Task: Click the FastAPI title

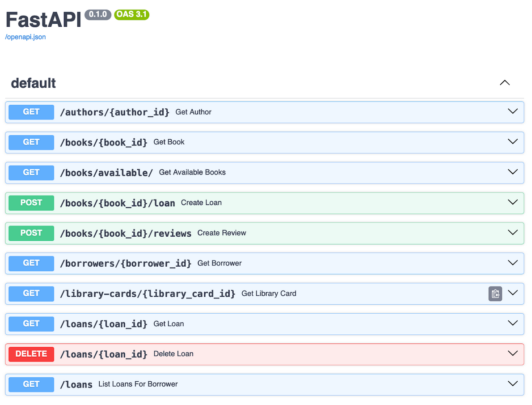Action: coord(43,20)
